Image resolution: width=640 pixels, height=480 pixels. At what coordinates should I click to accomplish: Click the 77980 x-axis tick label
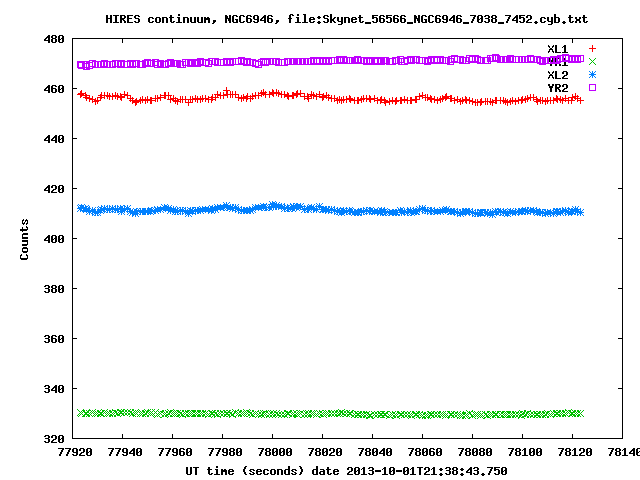(x=224, y=452)
